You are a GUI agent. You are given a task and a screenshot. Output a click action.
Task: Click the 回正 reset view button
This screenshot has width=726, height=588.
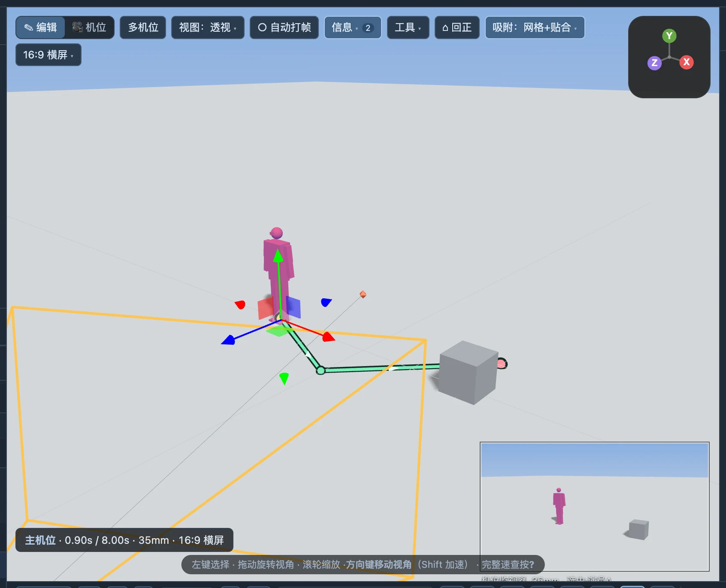point(457,27)
